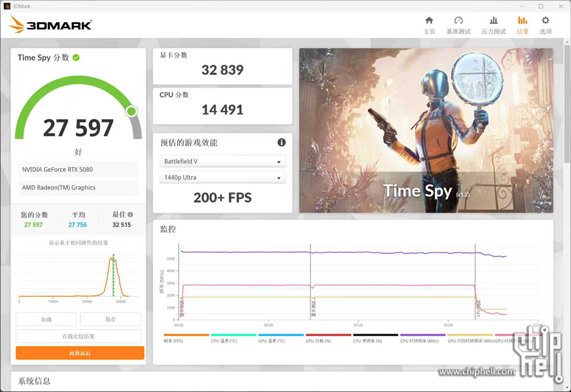Click the green knob on the score gauge
Screen dimensions: 571x392
[132, 111]
